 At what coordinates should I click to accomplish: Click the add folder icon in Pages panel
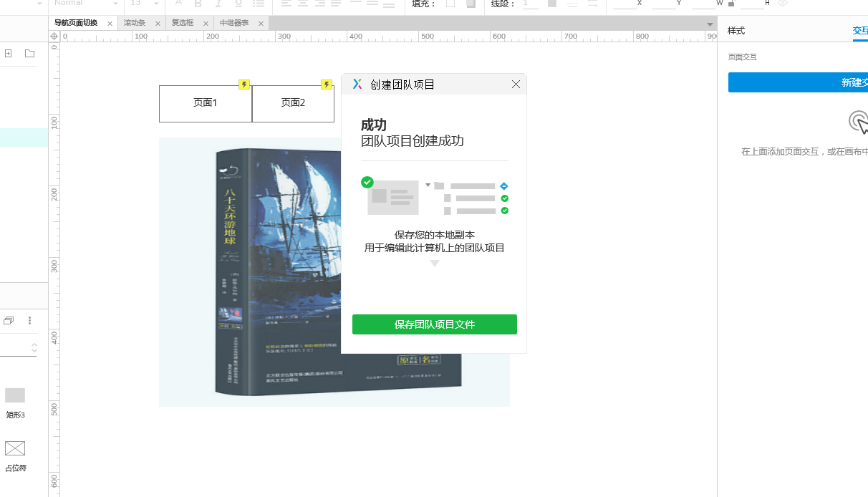pos(29,54)
